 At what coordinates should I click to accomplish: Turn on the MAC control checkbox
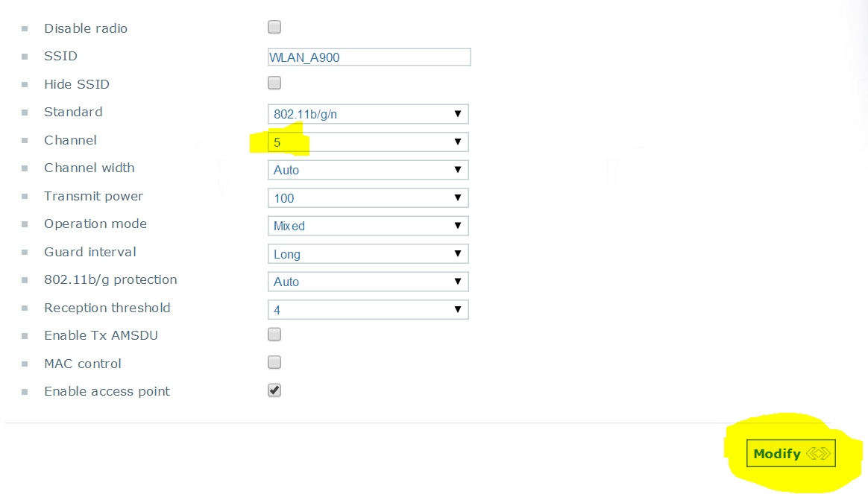(x=274, y=362)
